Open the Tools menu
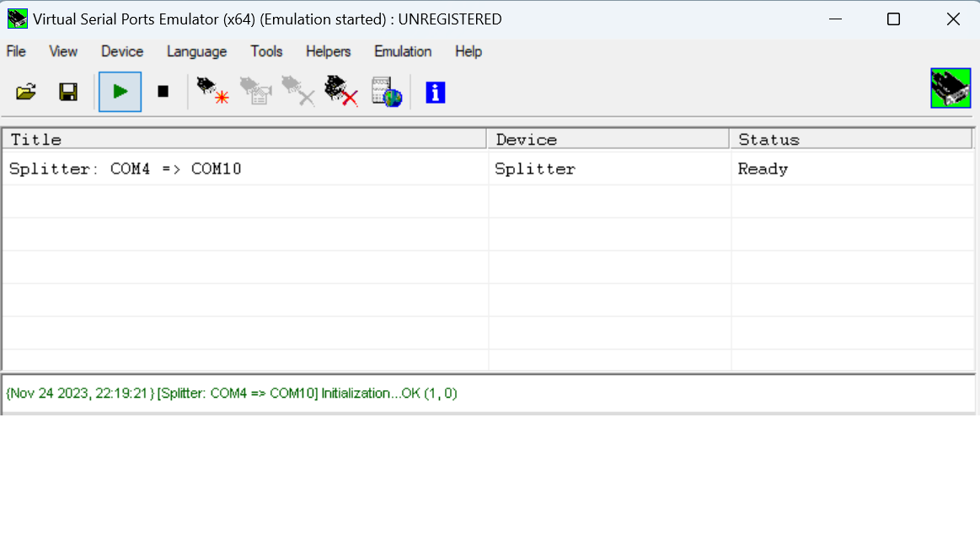 click(x=266, y=51)
